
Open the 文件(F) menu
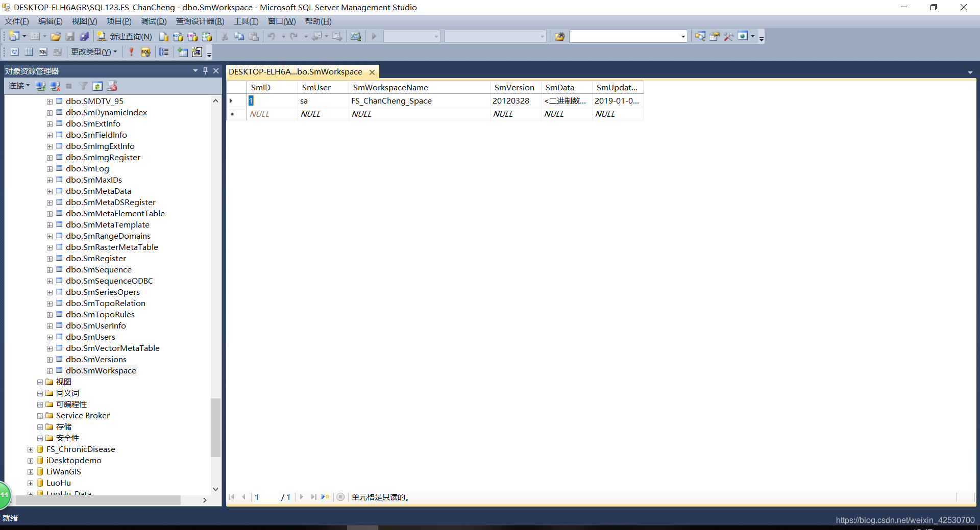pyautogui.click(x=17, y=21)
